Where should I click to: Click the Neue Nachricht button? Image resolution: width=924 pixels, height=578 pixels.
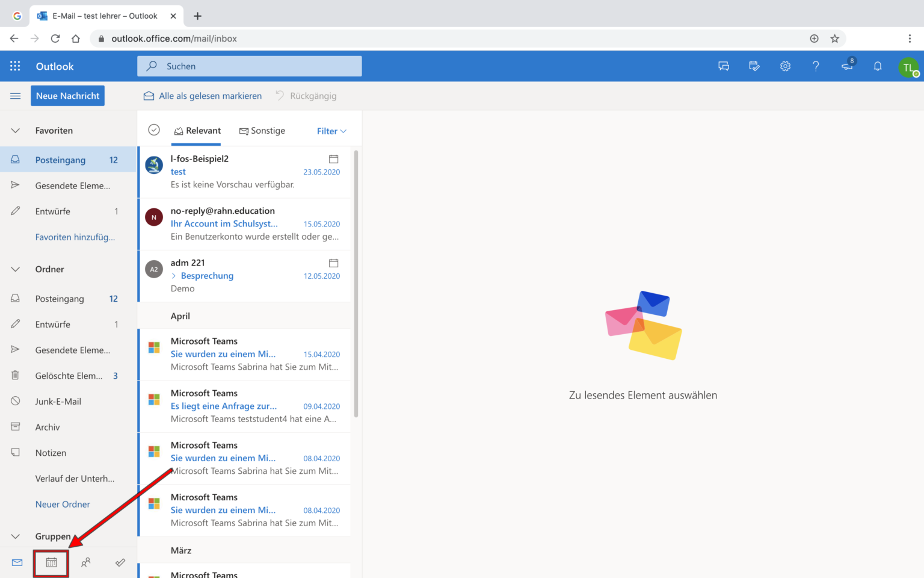pos(67,96)
